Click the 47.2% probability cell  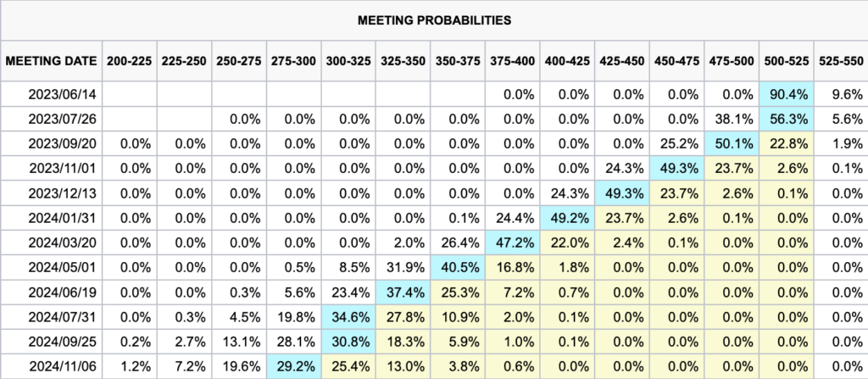[x=515, y=242]
